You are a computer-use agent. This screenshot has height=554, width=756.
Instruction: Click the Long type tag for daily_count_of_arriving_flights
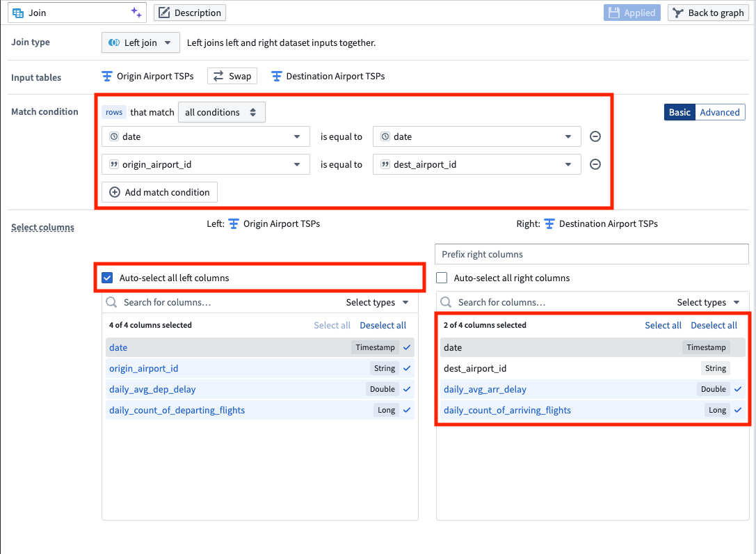coord(718,410)
